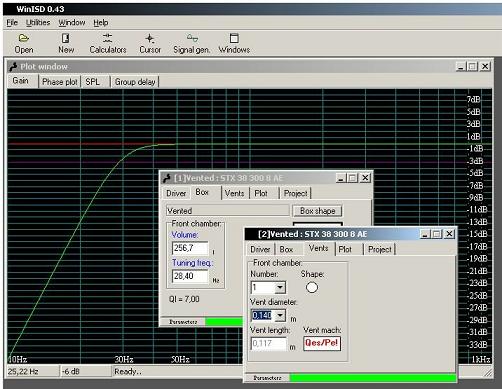Open Vents tab in [1]Vented window
Screen dimensions: 502x389
point(234,193)
